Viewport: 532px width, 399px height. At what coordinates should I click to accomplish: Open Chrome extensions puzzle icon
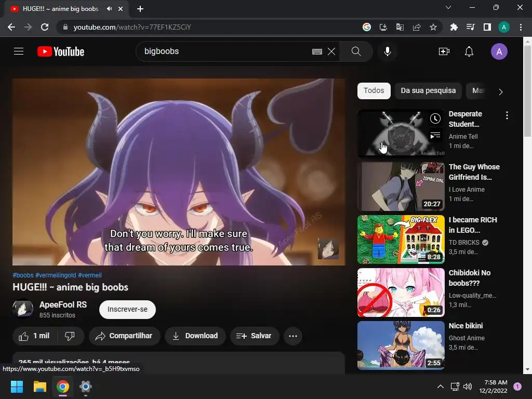[x=454, y=27]
